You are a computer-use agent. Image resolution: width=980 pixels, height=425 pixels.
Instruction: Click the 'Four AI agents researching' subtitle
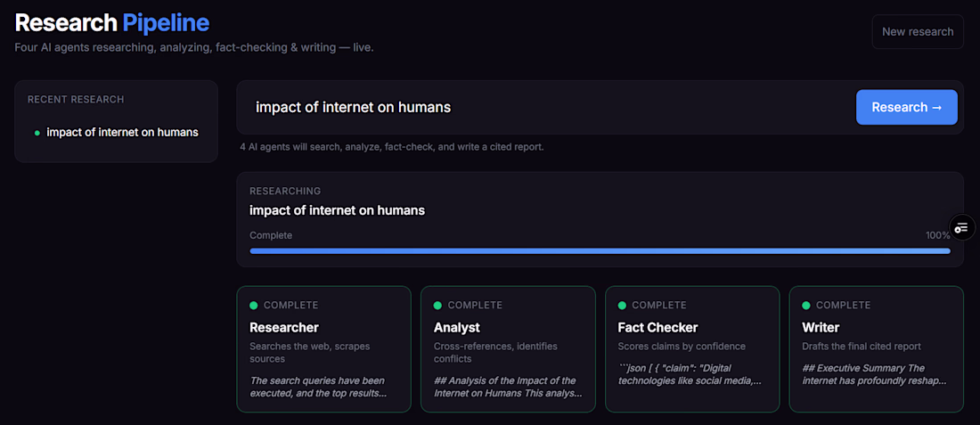point(194,47)
